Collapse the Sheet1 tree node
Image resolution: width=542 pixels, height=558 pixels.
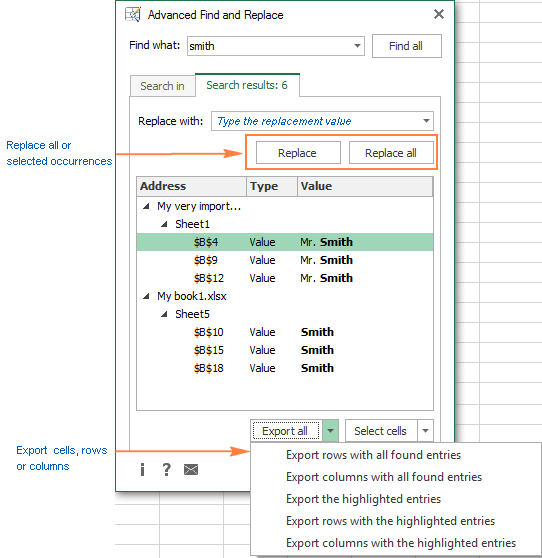164,224
